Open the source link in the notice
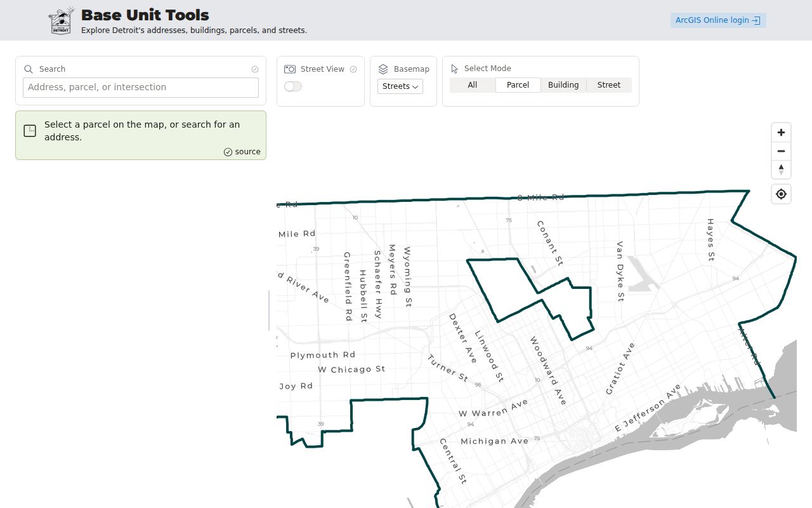Viewport: 812px width, 508px height. (x=242, y=152)
